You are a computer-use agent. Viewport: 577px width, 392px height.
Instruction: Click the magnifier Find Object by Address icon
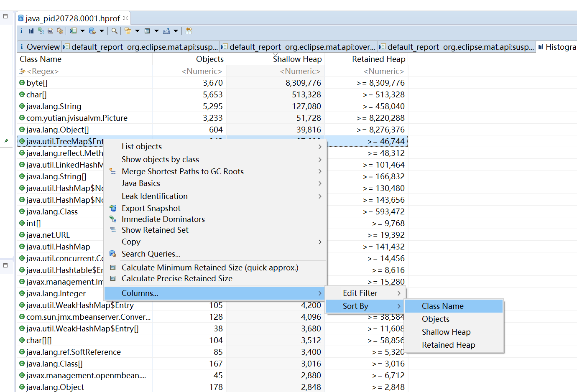[114, 31]
